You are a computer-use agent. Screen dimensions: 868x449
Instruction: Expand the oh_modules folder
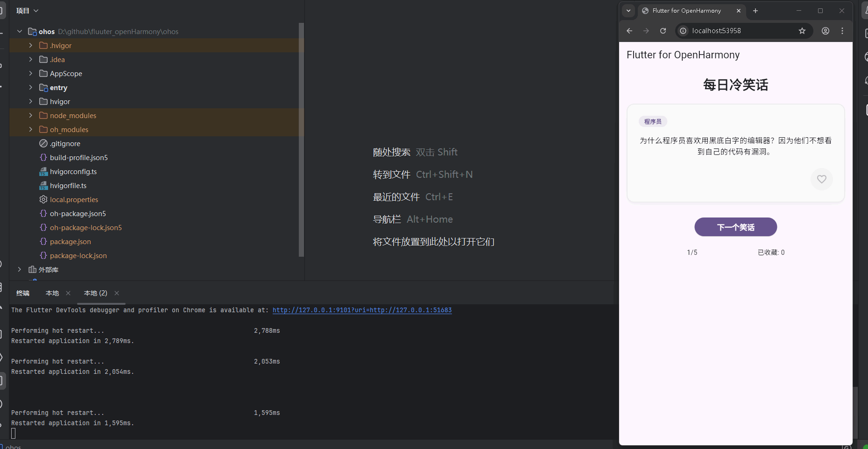click(31, 129)
